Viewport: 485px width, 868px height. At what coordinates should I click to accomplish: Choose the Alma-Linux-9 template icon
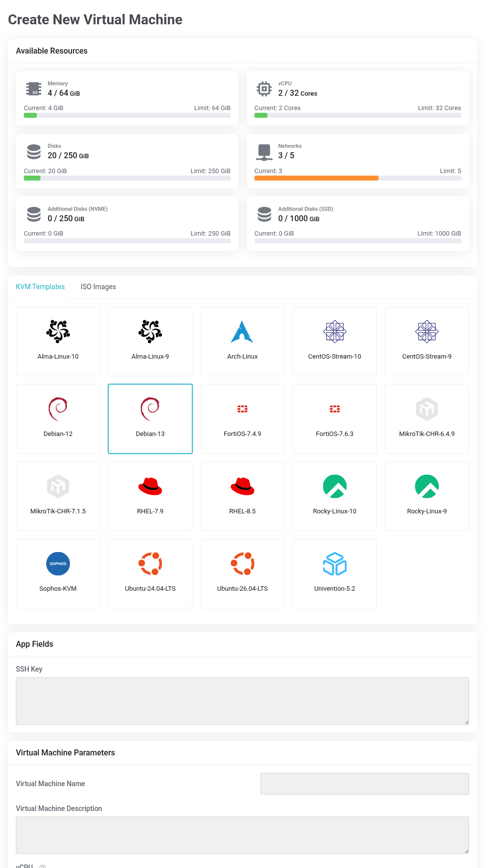[150, 331]
